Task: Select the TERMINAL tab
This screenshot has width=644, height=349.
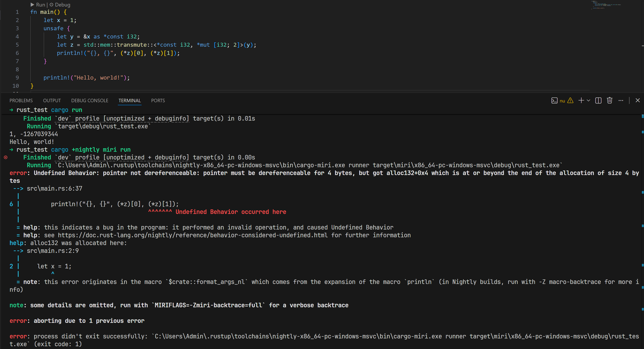Action: tap(129, 100)
